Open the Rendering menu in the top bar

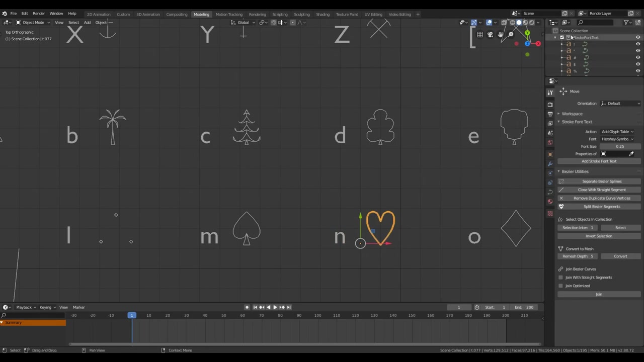tap(257, 14)
